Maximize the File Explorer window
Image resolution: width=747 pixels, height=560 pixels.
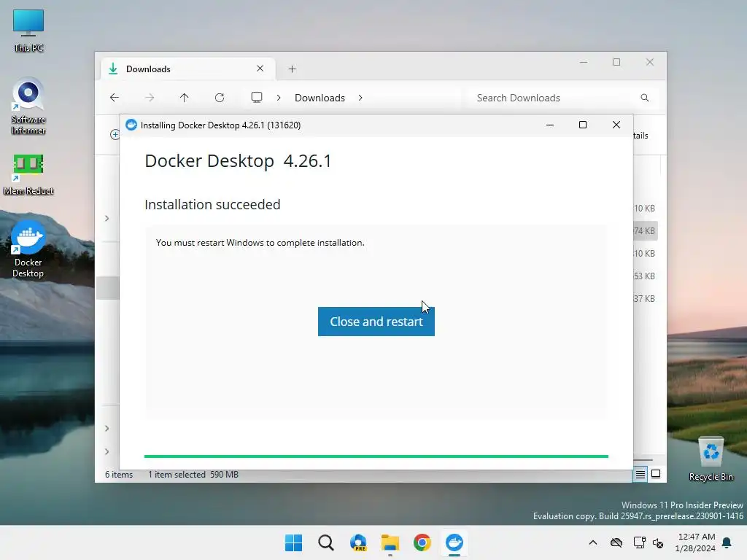point(616,63)
